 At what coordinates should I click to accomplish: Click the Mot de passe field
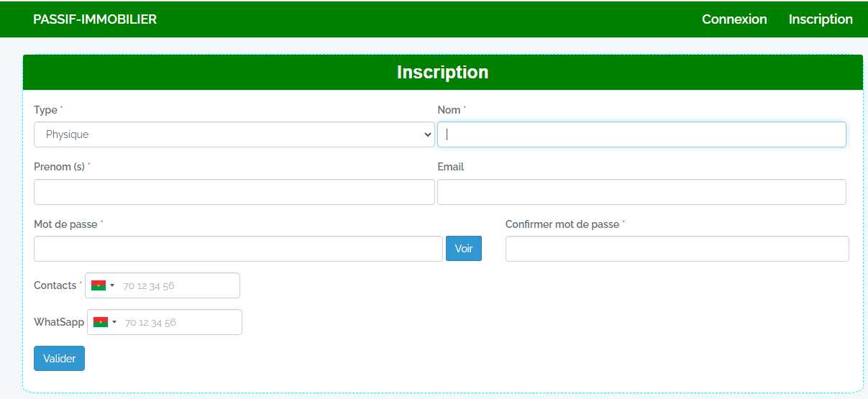coord(238,249)
